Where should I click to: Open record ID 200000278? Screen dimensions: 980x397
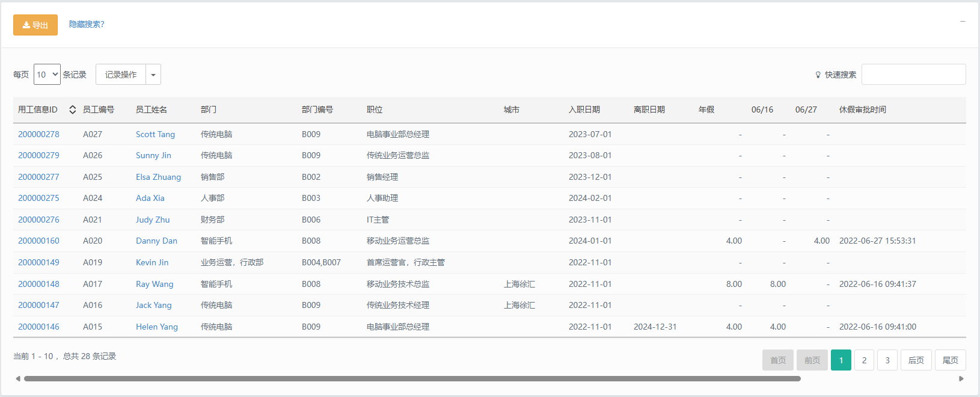click(x=38, y=134)
